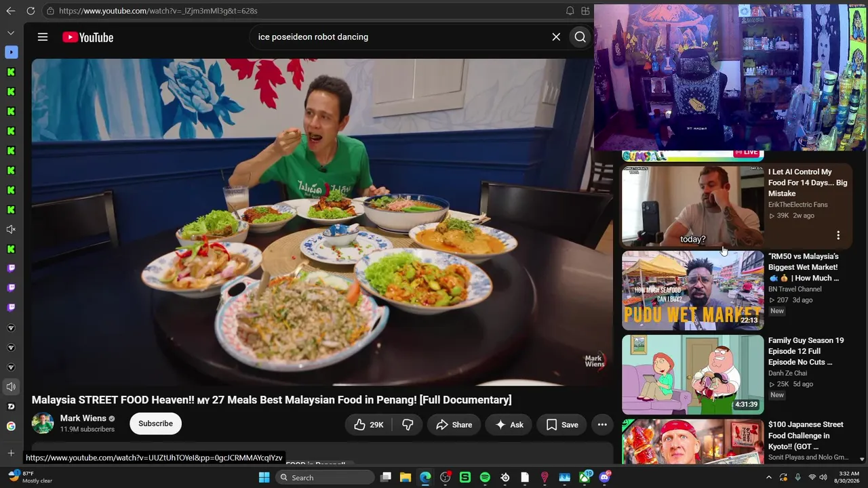Collapse the vertical tab list chevron
This screenshot has height=488, width=868.
[11, 33]
